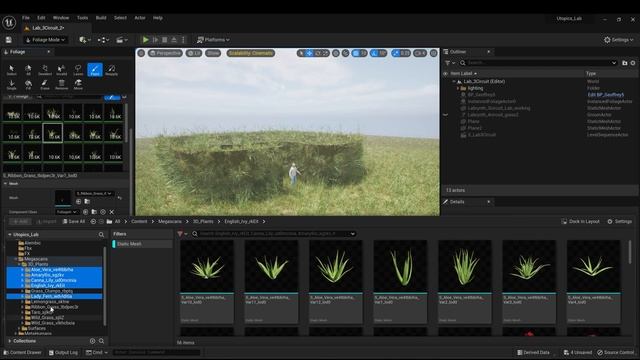
Task: Open the Edit menu
Action: pos(41,18)
